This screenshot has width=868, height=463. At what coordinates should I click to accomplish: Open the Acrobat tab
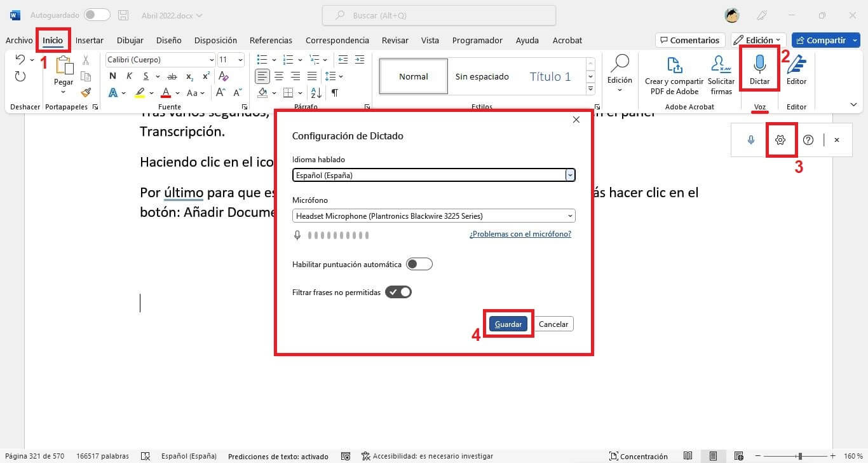[567, 40]
